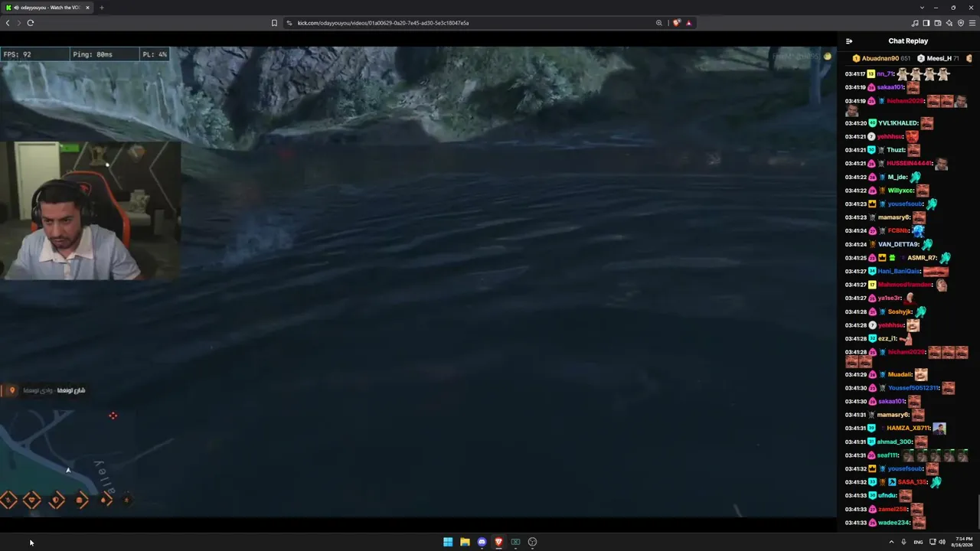
Task: Open chat user YVL1KHALED's profile
Action: tap(898, 123)
